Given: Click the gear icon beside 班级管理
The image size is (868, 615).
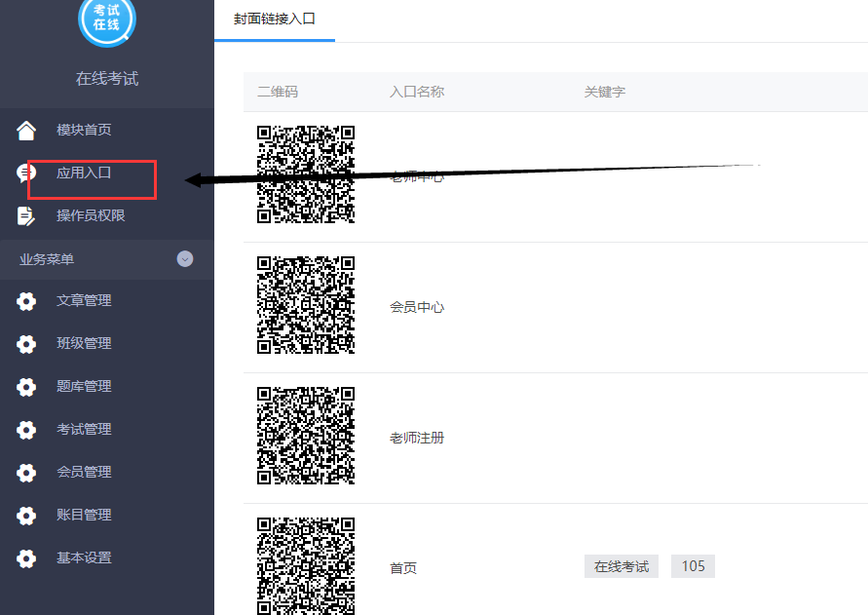Looking at the screenshot, I should tap(26, 344).
